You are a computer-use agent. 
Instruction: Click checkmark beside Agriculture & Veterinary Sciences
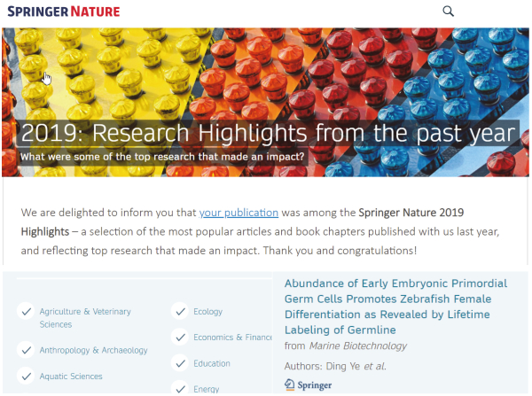[x=24, y=312]
